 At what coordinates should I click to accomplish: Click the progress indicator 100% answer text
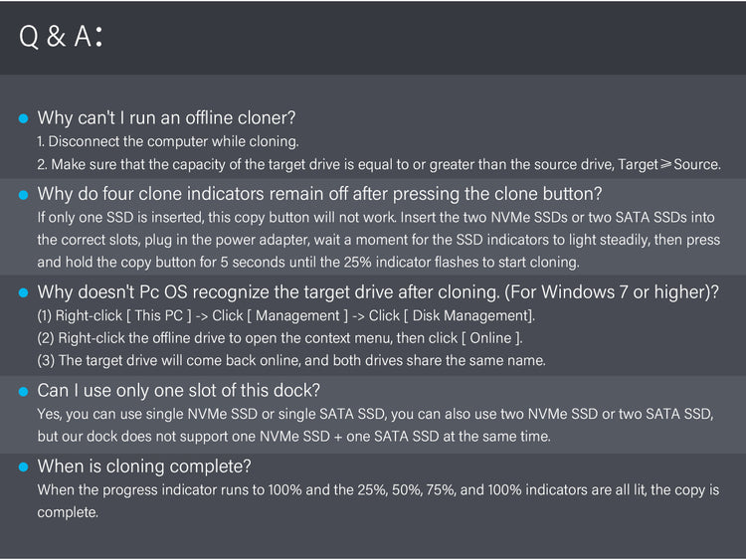378,501
